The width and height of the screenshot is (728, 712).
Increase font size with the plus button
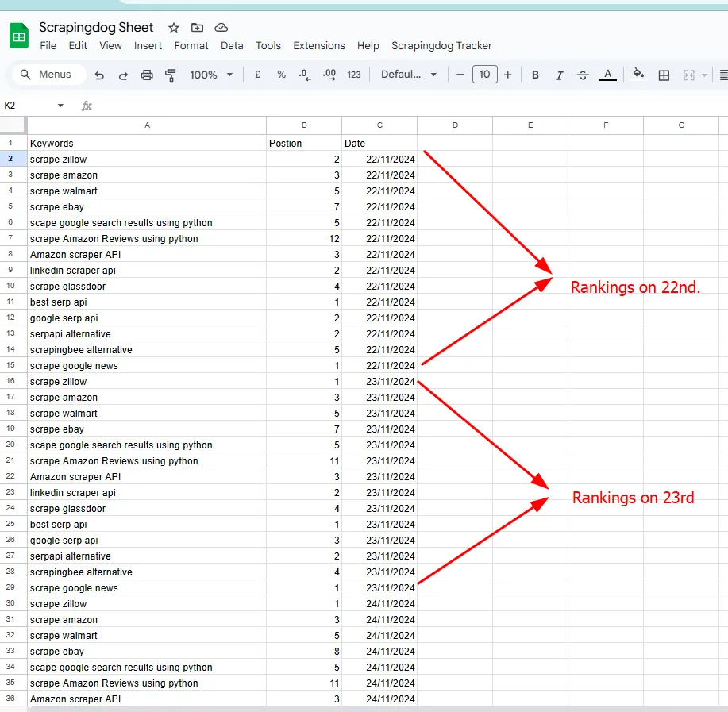pos(508,74)
